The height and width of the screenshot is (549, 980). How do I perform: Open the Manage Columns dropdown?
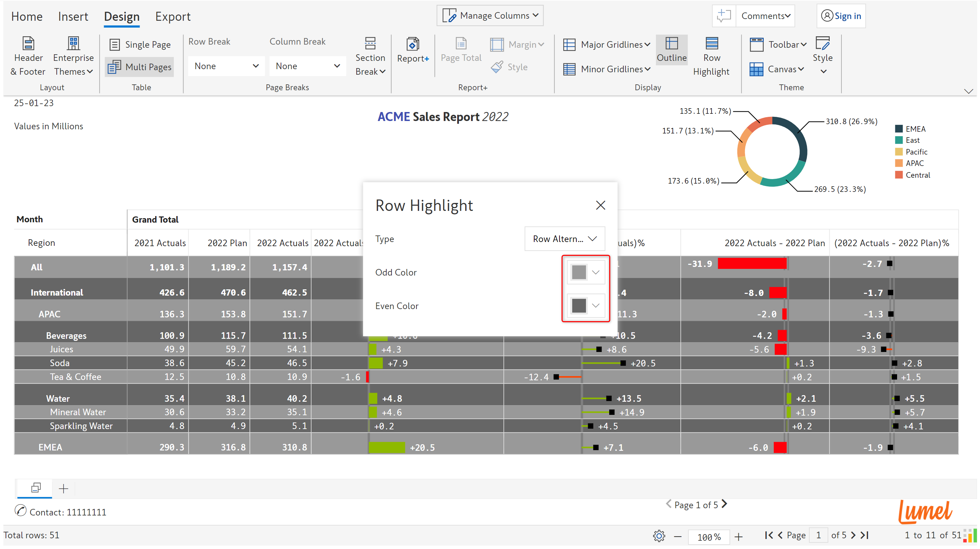pos(490,16)
